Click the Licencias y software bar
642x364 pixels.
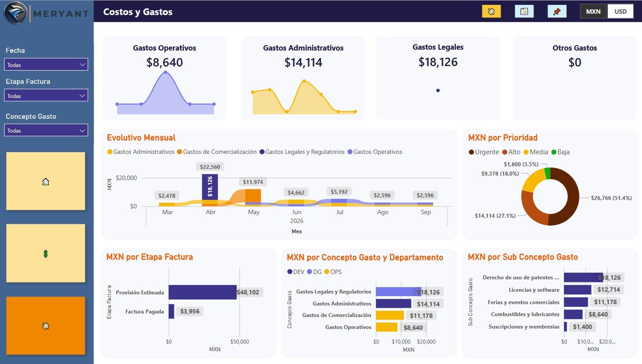coord(577,290)
